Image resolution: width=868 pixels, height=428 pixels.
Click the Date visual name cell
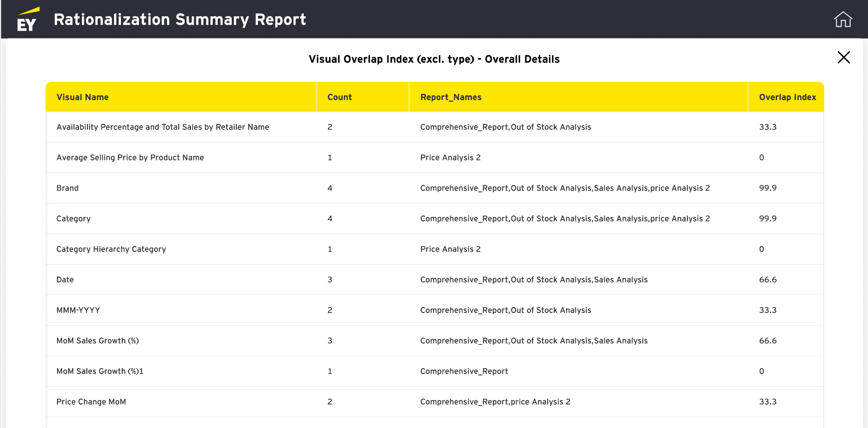pos(65,280)
